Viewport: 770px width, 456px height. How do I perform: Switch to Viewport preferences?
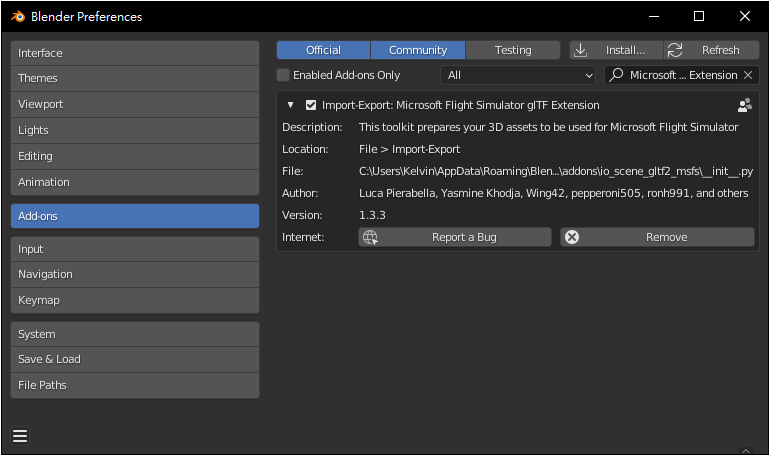[135, 105]
